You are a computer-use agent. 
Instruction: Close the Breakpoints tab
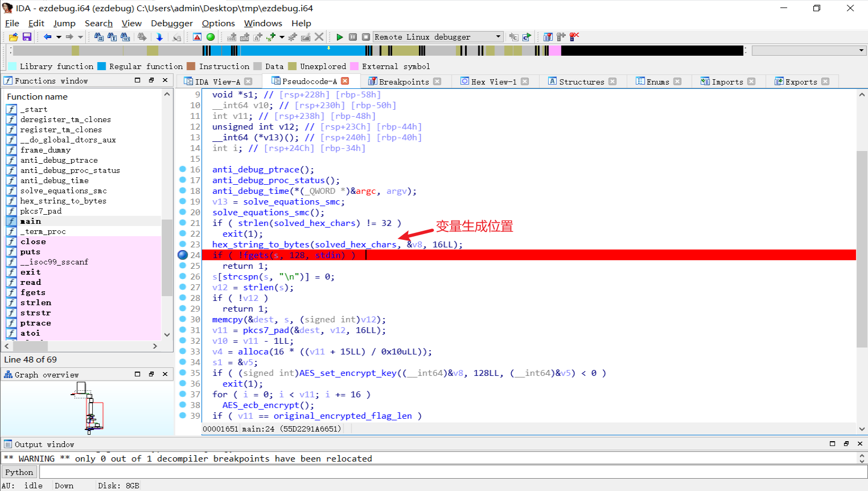tap(437, 81)
